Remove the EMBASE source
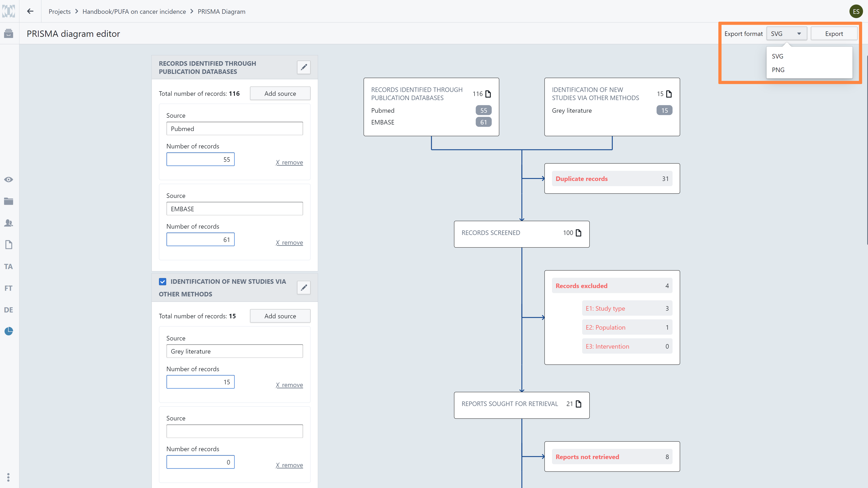The height and width of the screenshot is (488, 868). pyautogui.click(x=289, y=242)
